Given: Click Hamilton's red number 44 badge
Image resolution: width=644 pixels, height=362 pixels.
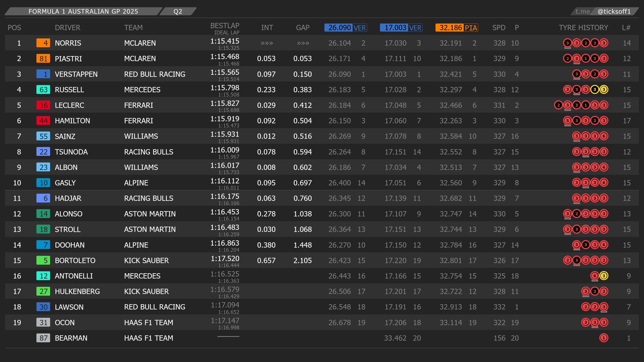Looking at the screenshot, I should coord(43,121).
